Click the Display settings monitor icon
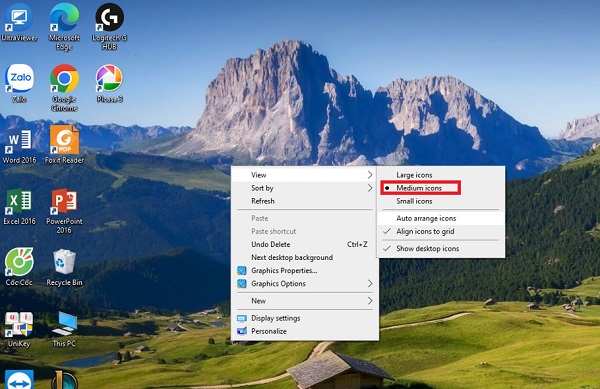The image size is (600, 389). 242,318
